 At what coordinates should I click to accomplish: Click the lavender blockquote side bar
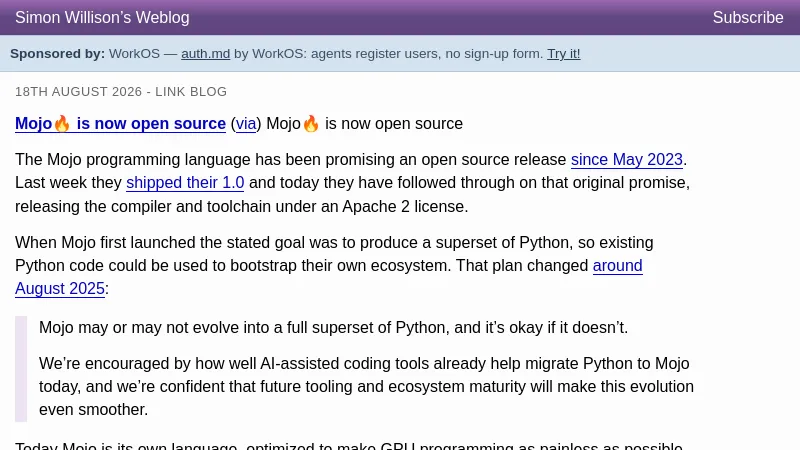(x=21, y=369)
